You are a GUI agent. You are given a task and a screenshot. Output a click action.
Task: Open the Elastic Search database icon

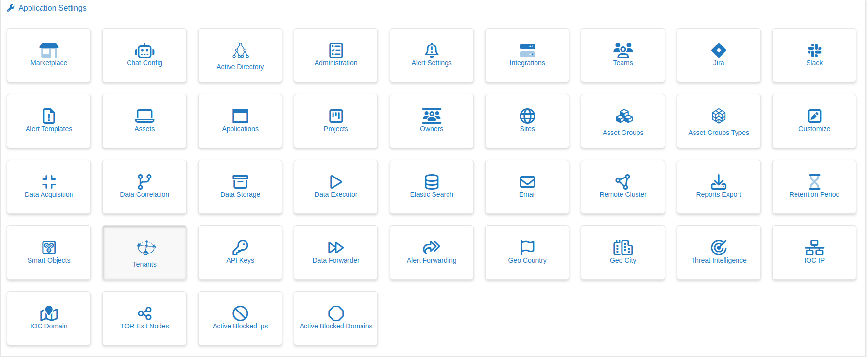(432, 182)
